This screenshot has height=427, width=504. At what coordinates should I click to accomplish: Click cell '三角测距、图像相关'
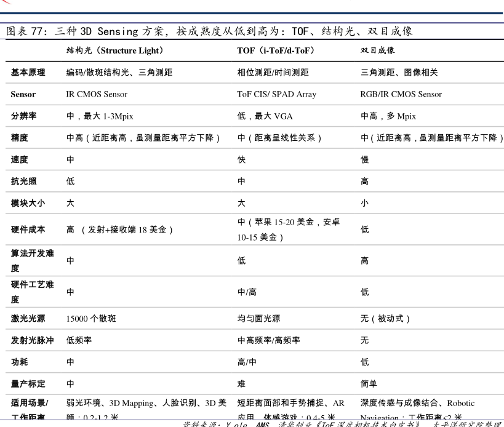coord(399,72)
